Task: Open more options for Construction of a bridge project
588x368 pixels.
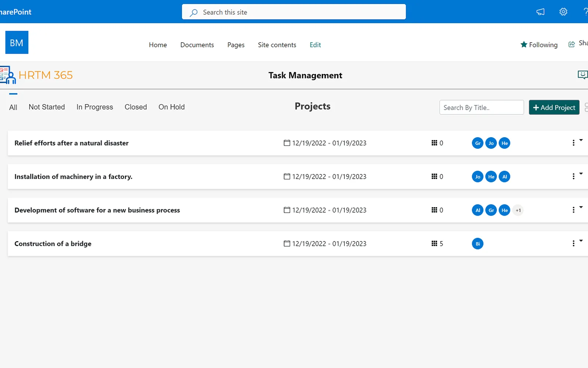Action: pyautogui.click(x=573, y=243)
